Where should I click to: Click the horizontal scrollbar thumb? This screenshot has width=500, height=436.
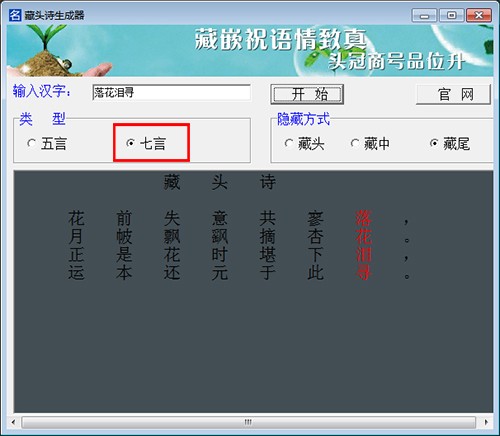(248, 422)
